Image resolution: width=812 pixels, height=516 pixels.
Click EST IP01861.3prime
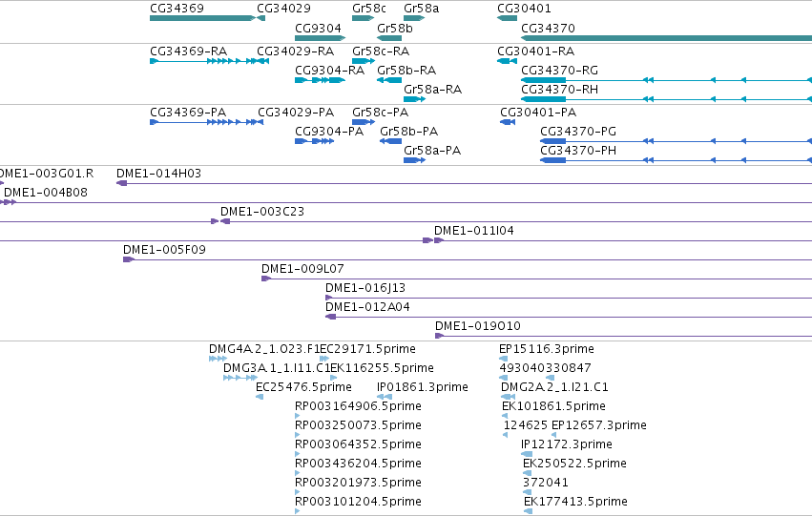(385, 397)
